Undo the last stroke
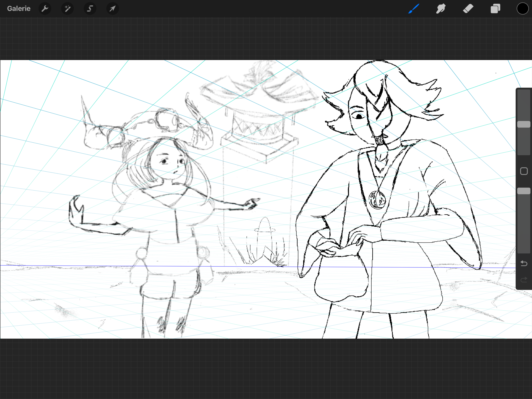The height and width of the screenshot is (399, 532). point(523,264)
